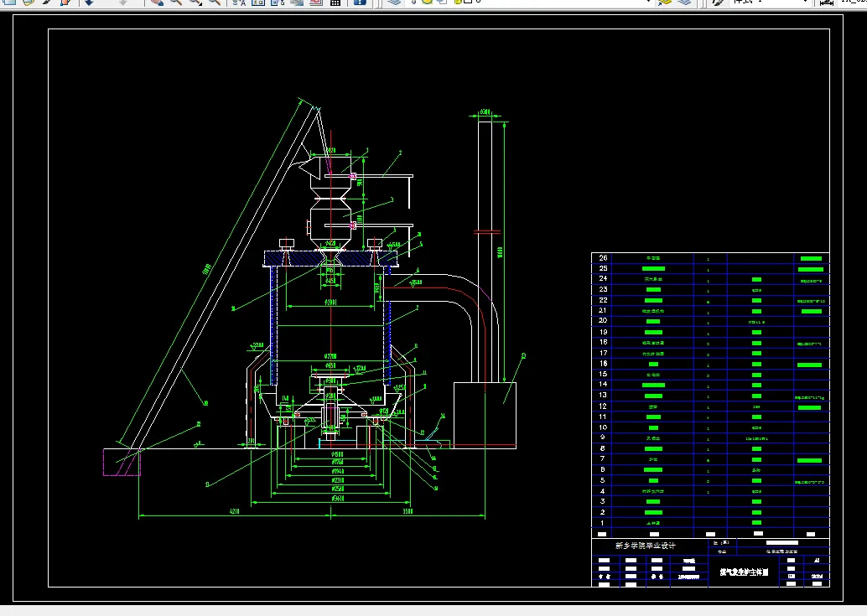Select the φ2310 diameter dimension

pos(338,480)
